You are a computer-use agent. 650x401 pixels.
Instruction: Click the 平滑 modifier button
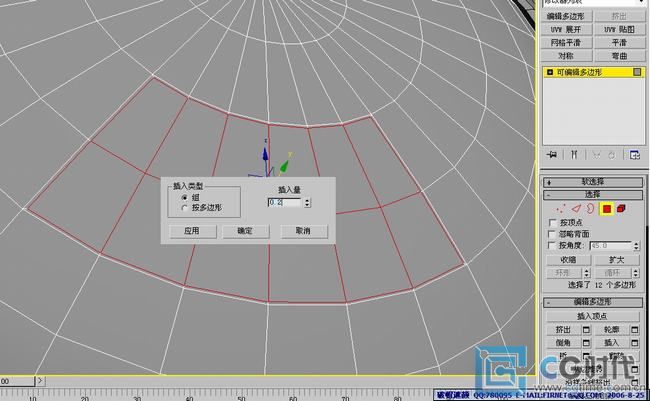(x=619, y=43)
